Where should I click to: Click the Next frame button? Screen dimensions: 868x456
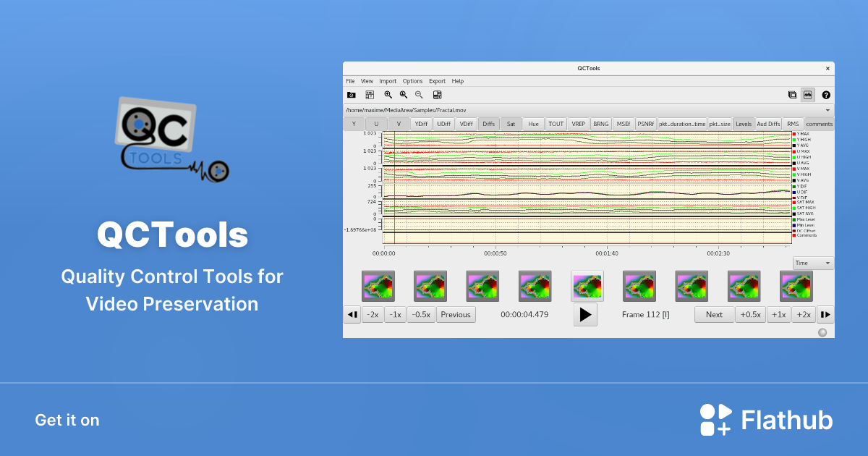(x=714, y=314)
